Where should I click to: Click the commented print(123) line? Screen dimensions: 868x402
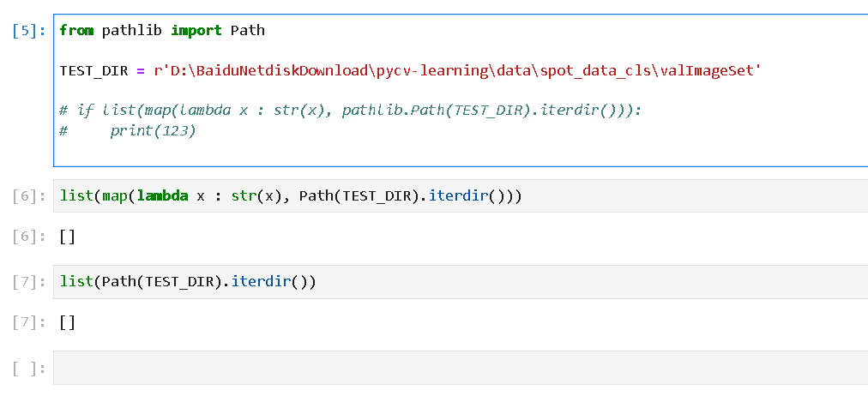pos(128,132)
